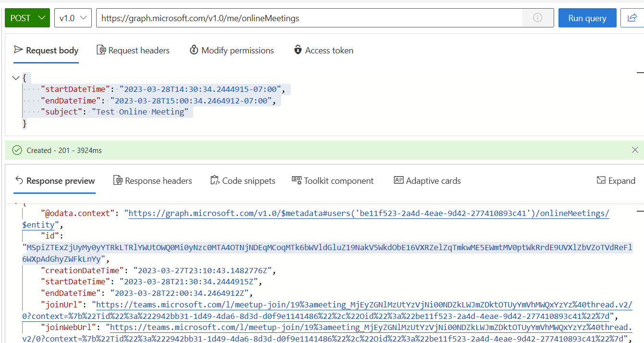Switch to the Response preview tab
644x343 pixels.
point(54,180)
